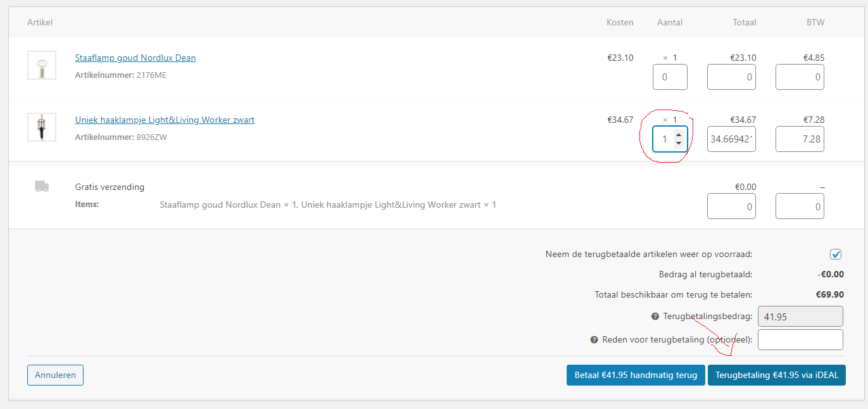868x409 pixels.
Task: Click haaklampje Totaal field showing 34.66942
Action: point(731,139)
